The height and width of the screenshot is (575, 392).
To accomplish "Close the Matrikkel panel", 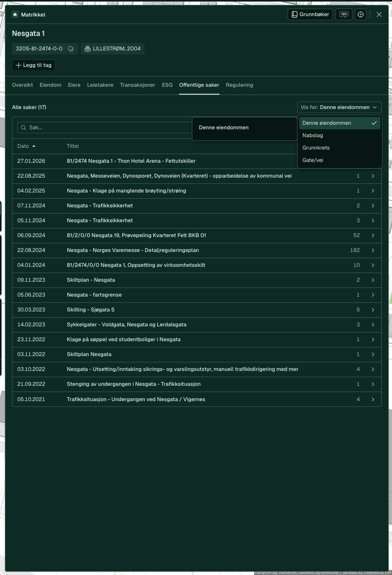I will coord(379,14).
